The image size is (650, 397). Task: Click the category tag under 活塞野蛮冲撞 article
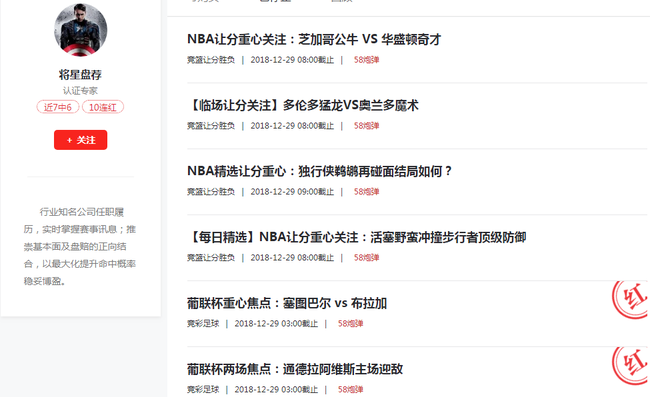(x=211, y=257)
